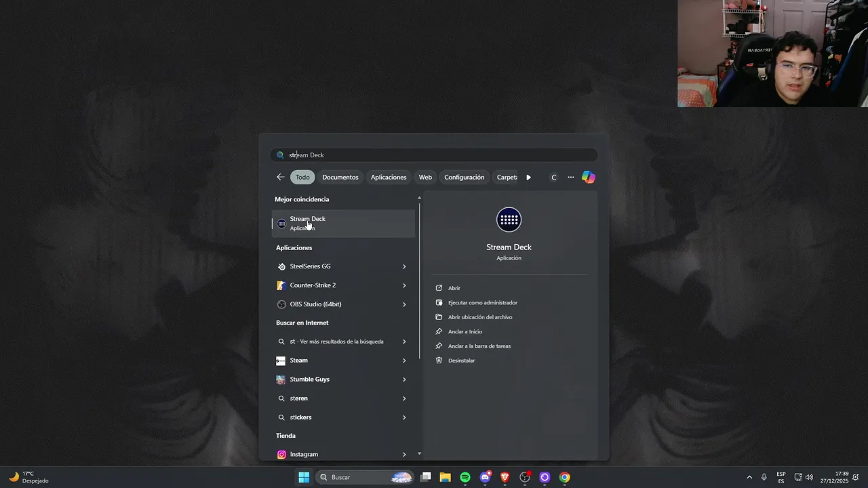The width and height of the screenshot is (868, 488).
Task: Click the Steam result icon
Action: pyautogui.click(x=281, y=361)
